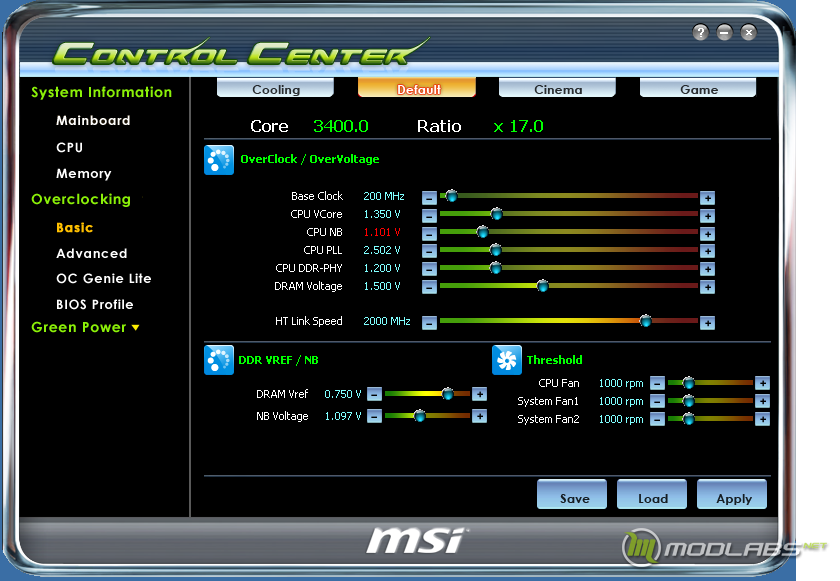Decrease DRAM Voltage with minus button
The width and height of the screenshot is (840, 581).
[429, 288]
